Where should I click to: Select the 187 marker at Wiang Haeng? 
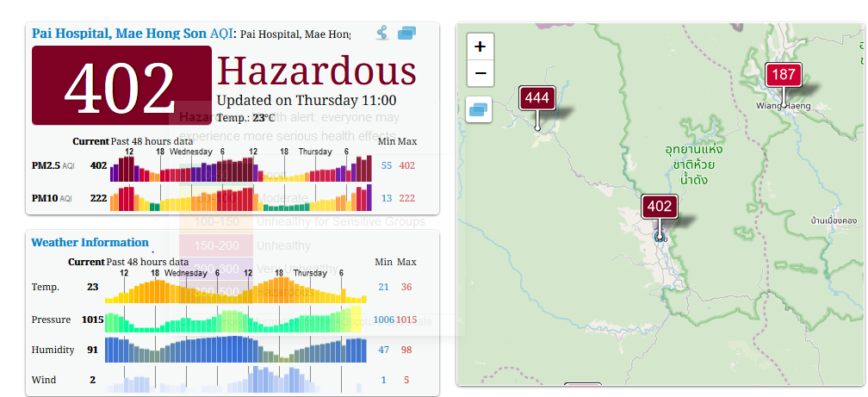click(x=783, y=75)
